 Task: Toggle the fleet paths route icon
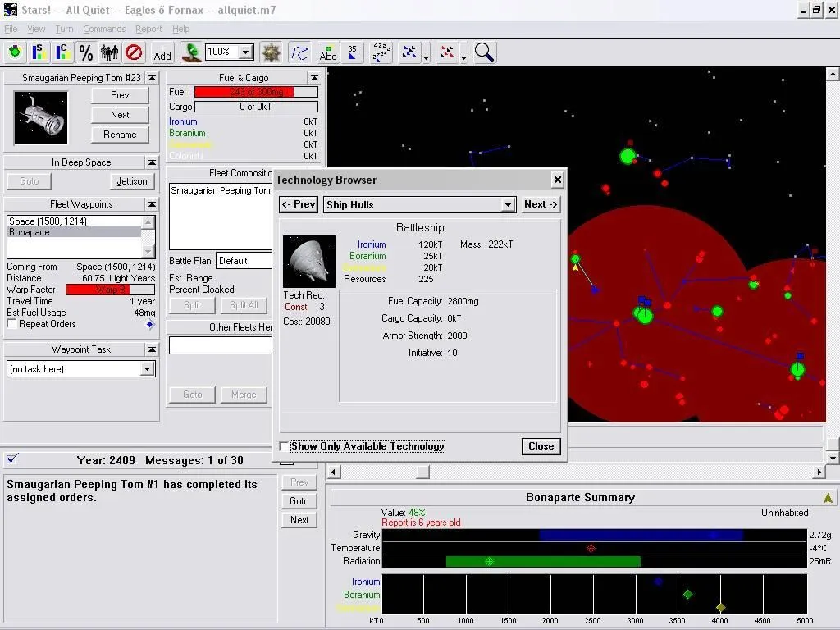pos(299,52)
